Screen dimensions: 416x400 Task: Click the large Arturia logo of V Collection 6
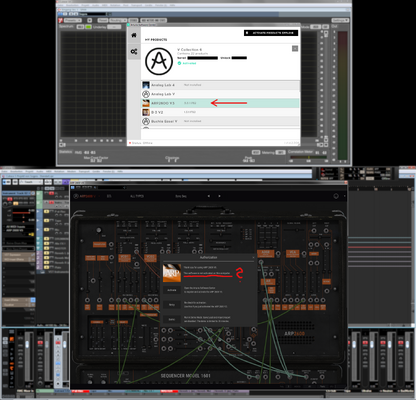pyautogui.click(x=159, y=61)
